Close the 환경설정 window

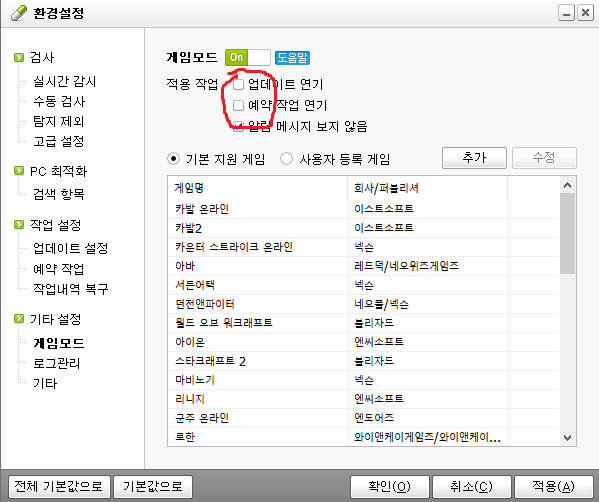pos(585,13)
